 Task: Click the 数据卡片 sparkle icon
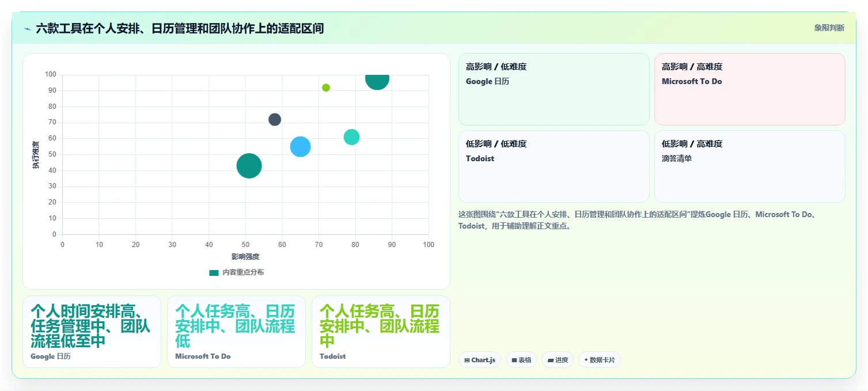[x=586, y=360]
